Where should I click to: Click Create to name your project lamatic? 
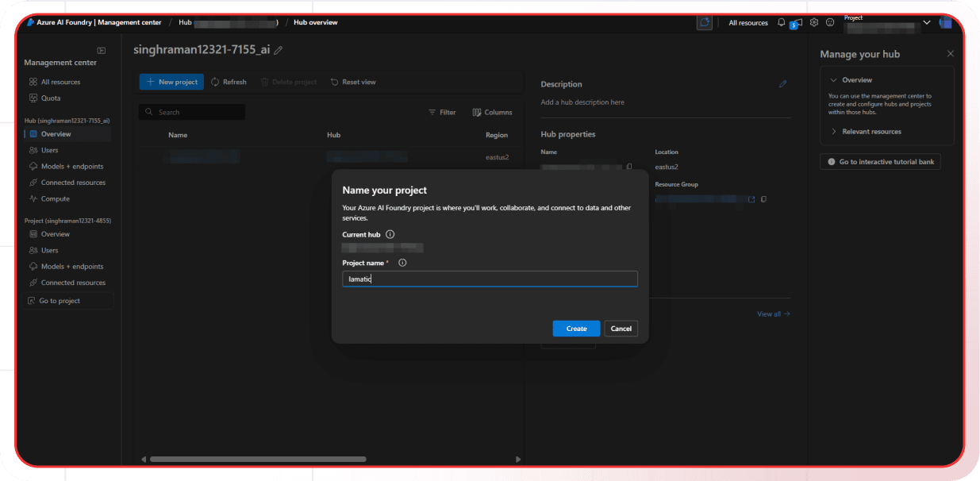(x=576, y=328)
